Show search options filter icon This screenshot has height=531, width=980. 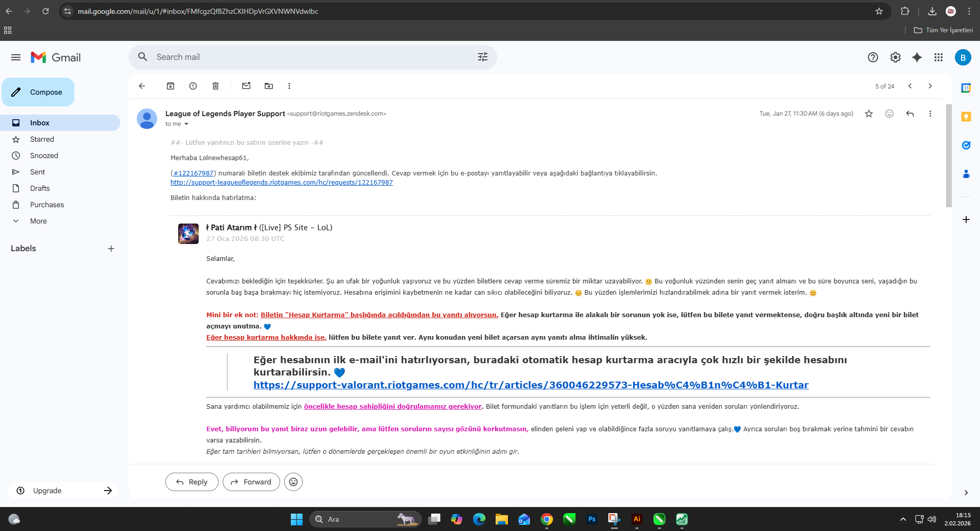pyautogui.click(x=483, y=57)
